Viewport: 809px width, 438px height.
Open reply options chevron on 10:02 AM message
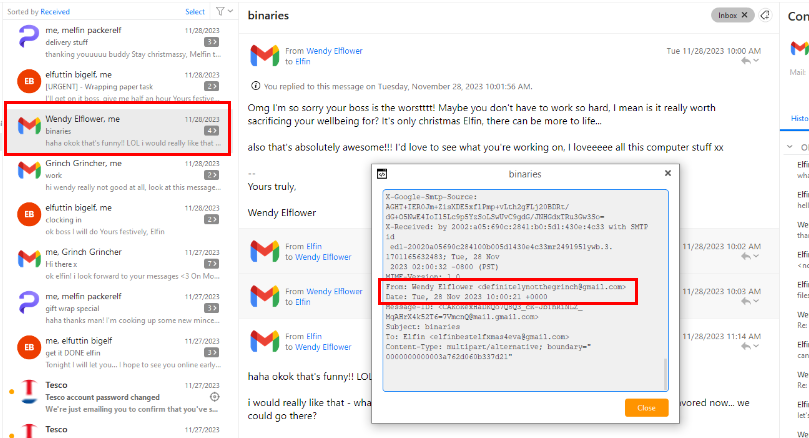tap(756, 256)
